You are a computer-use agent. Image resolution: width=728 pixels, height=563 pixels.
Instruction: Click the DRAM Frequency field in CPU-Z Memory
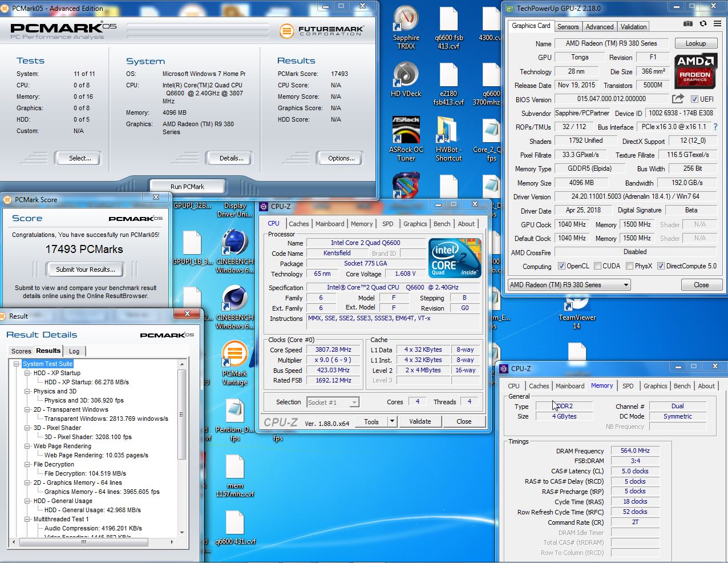tap(635, 451)
